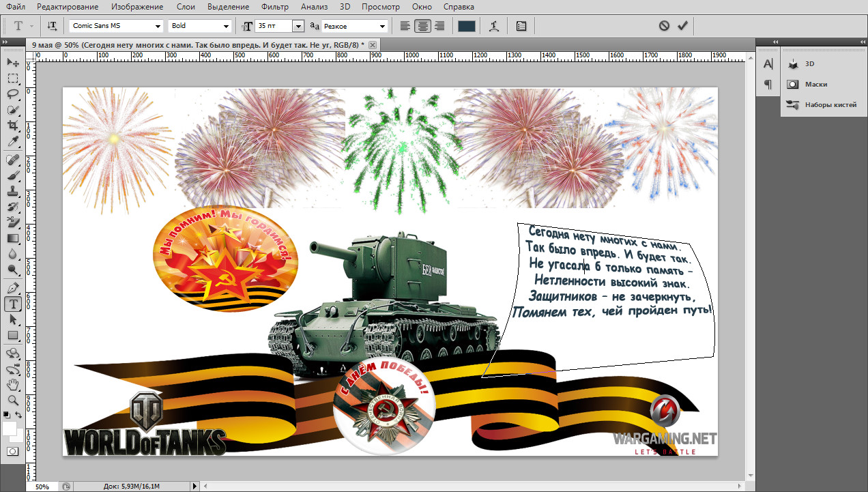This screenshot has width=868, height=492.
Task: Select the Eraser tool
Action: (12, 222)
